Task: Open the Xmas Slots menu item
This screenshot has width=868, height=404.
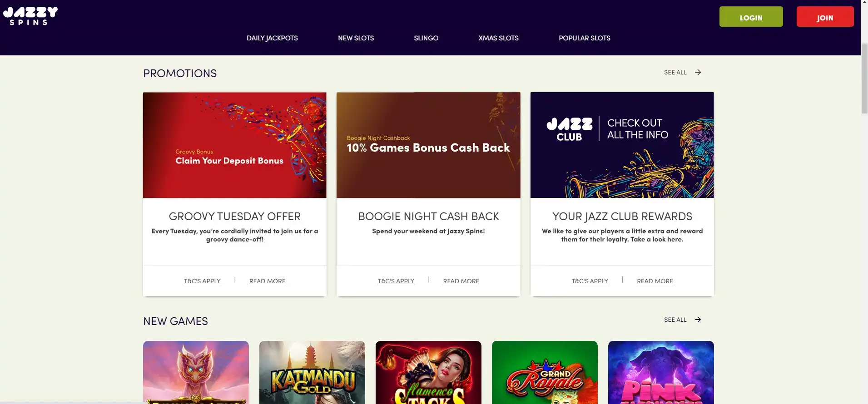Action: pyautogui.click(x=498, y=38)
